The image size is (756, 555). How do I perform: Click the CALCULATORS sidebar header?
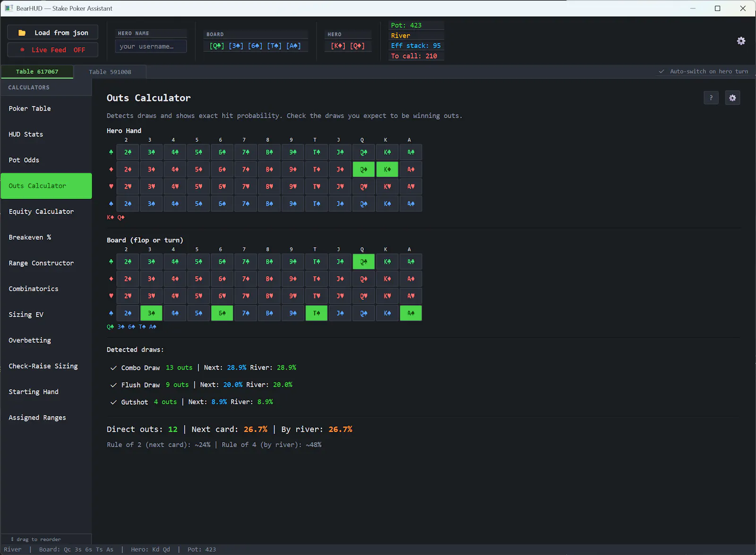click(29, 87)
